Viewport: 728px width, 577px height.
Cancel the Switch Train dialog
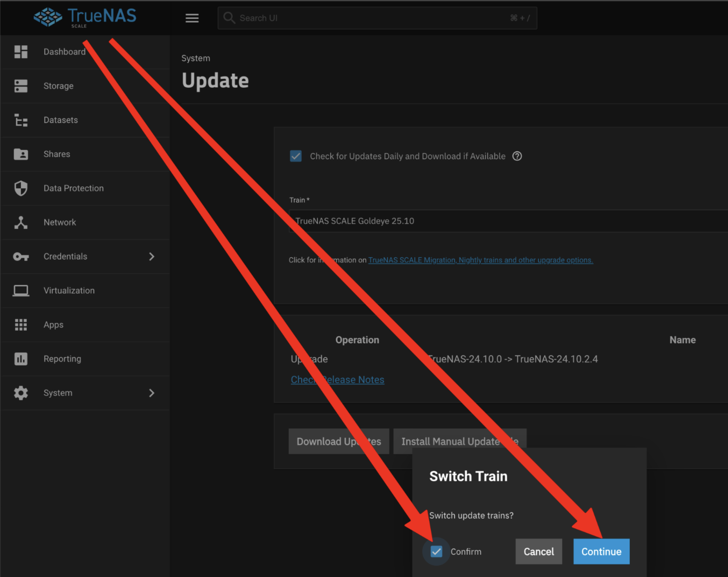538,551
